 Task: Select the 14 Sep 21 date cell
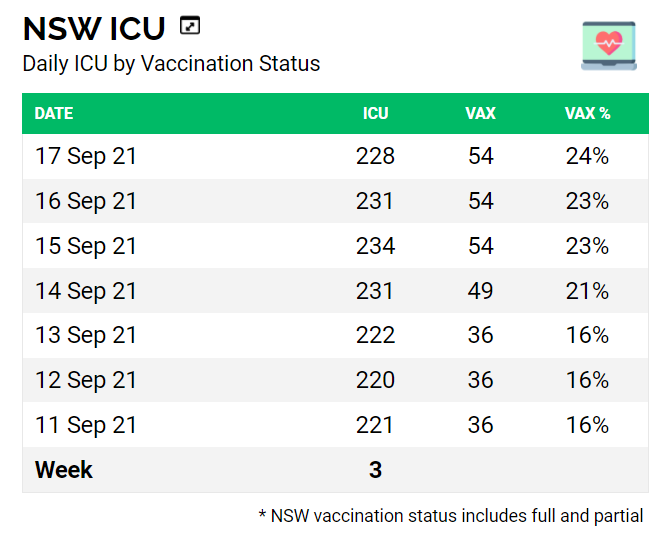pos(86,291)
